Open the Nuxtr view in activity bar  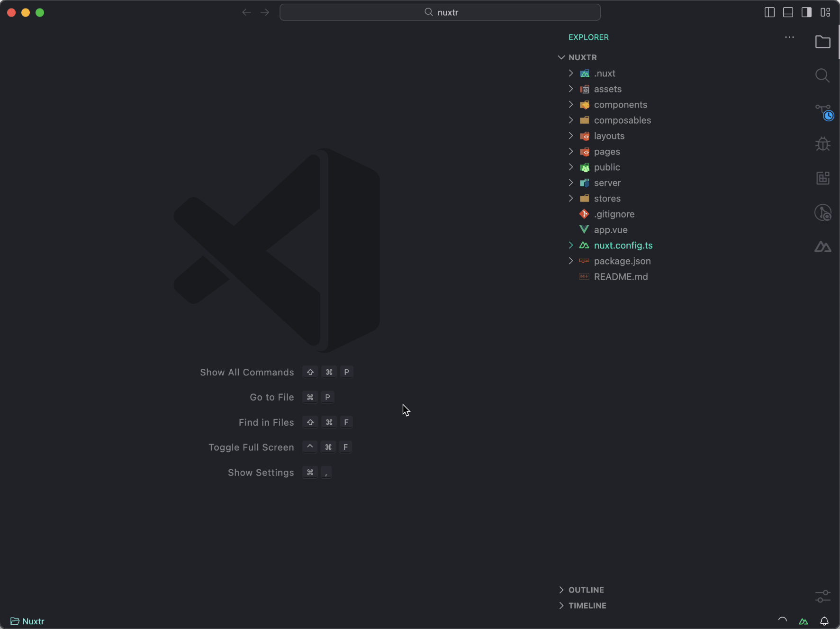coord(822,246)
